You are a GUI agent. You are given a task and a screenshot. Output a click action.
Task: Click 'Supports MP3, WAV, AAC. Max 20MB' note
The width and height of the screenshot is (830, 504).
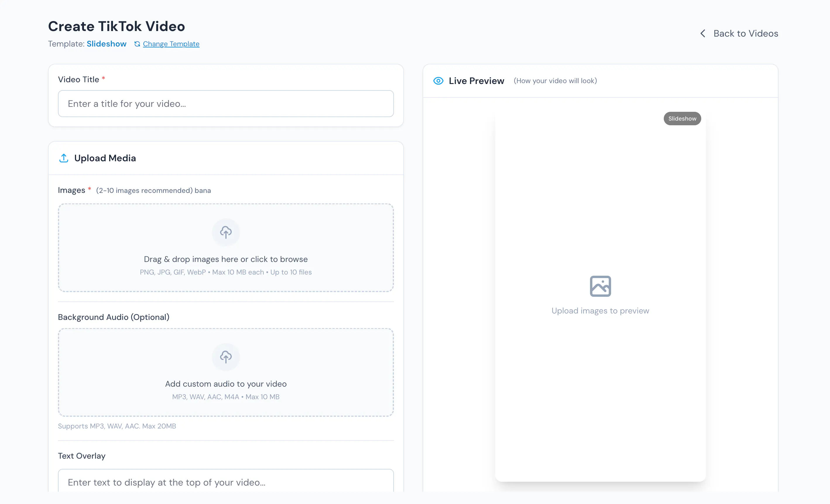tap(117, 426)
